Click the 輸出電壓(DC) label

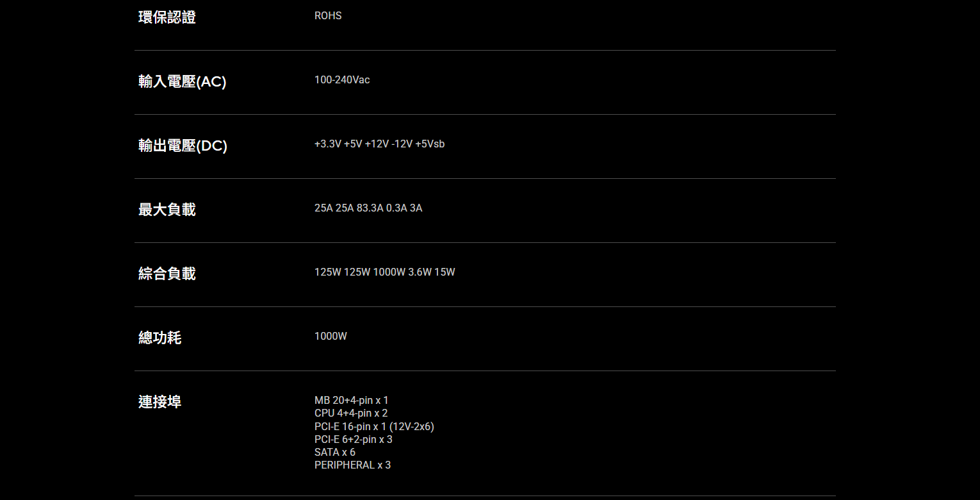(183, 146)
